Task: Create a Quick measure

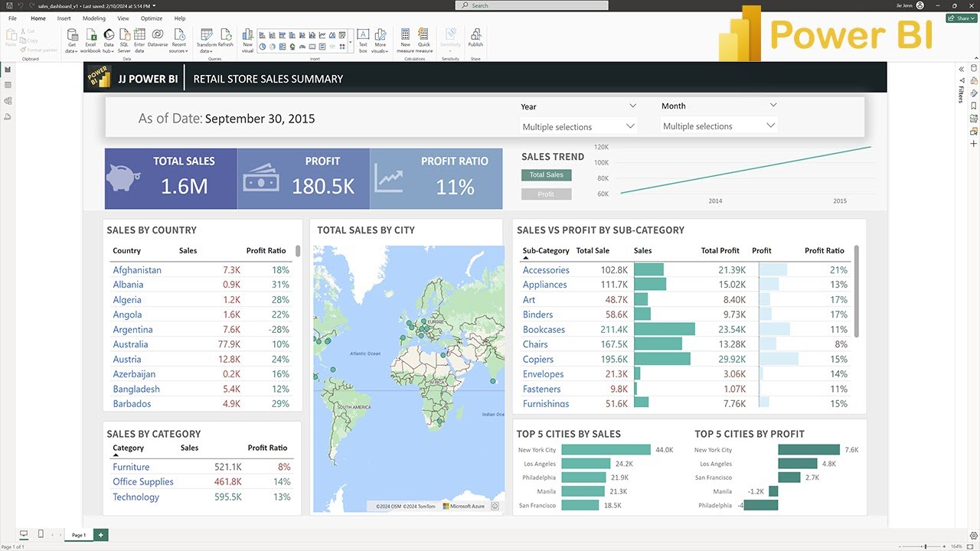Action: point(424,41)
